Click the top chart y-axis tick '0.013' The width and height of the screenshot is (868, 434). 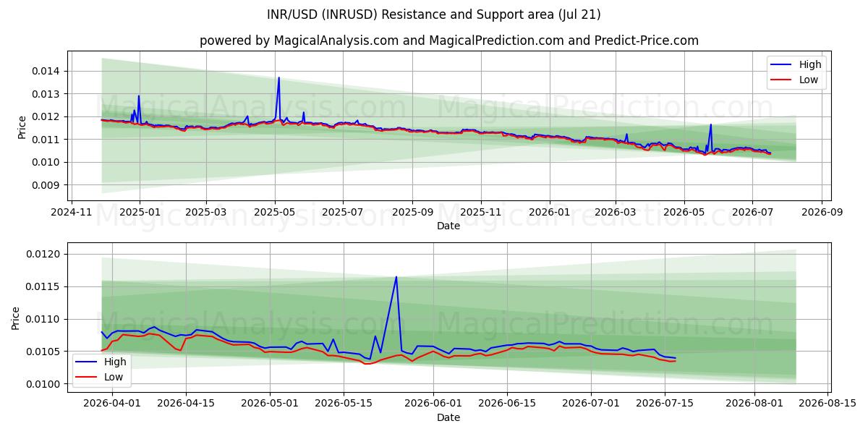point(48,94)
